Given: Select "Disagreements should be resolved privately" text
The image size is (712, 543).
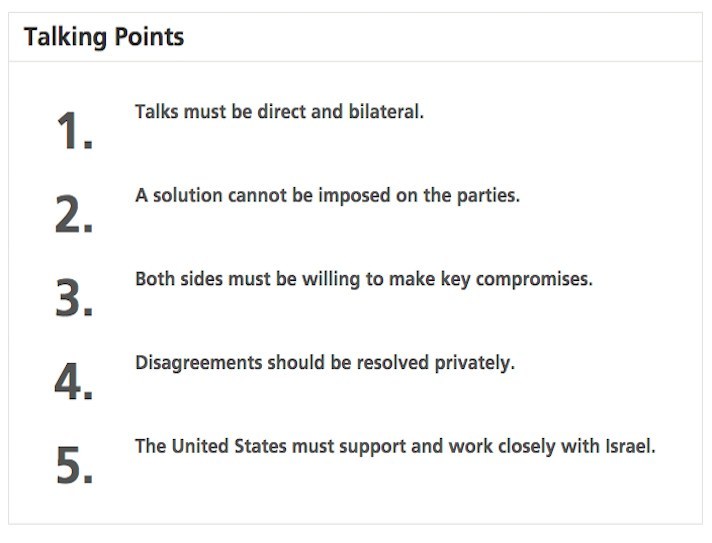Looking at the screenshot, I should pos(324,363).
